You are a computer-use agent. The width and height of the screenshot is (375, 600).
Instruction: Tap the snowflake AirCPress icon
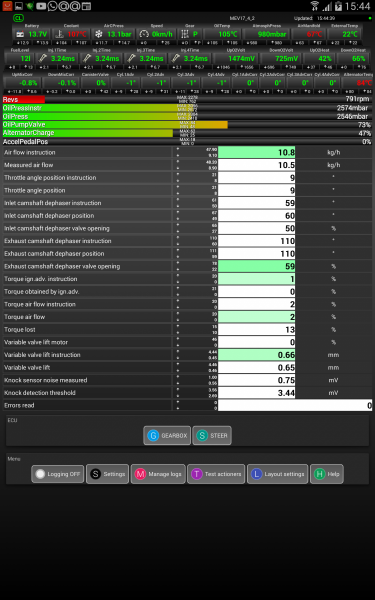[98, 34]
